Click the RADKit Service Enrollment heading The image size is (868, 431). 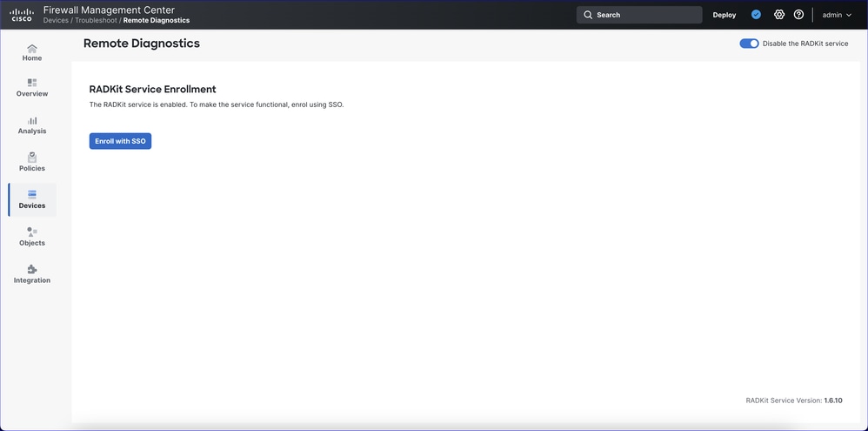[153, 89]
